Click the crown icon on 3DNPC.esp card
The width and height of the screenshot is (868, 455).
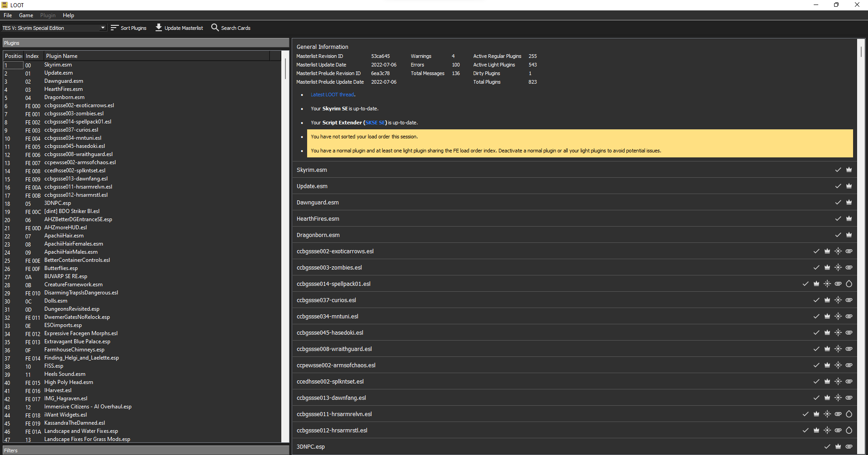pyautogui.click(x=838, y=446)
